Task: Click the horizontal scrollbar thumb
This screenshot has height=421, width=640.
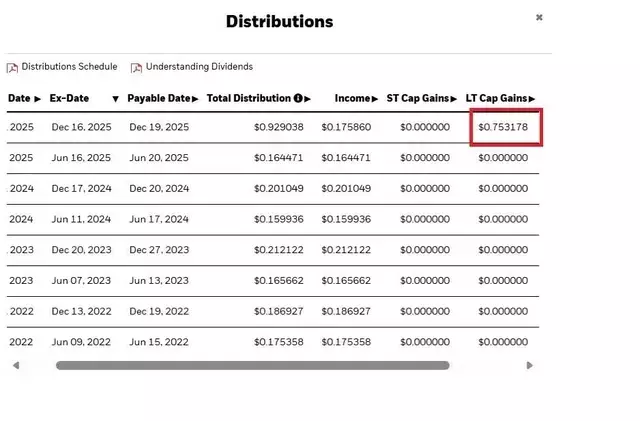Action: pyautogui.click(x=252, y=366)
